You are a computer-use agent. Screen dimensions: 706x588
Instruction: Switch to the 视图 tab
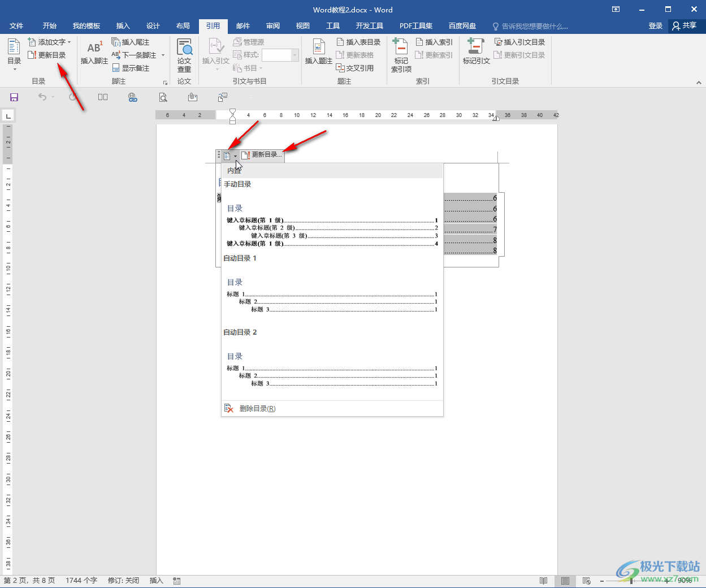click(303, 26)
